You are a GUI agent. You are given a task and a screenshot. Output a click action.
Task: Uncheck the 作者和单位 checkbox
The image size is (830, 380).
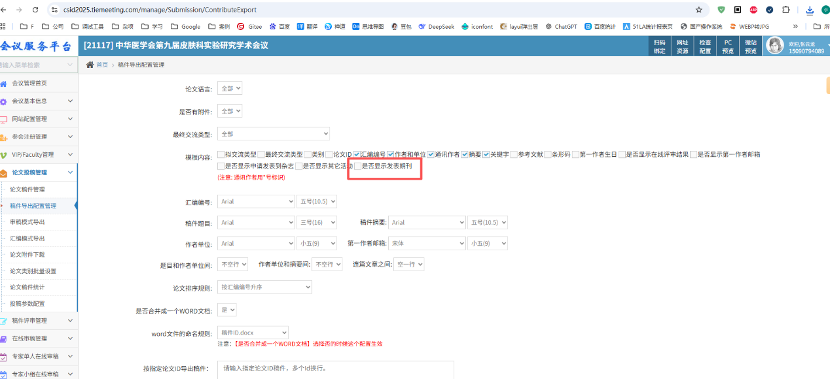pos(390,155)
